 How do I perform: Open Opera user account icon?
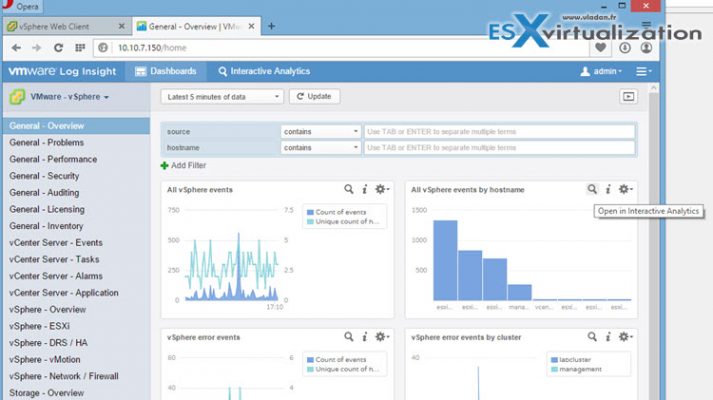tap(646, 47)
